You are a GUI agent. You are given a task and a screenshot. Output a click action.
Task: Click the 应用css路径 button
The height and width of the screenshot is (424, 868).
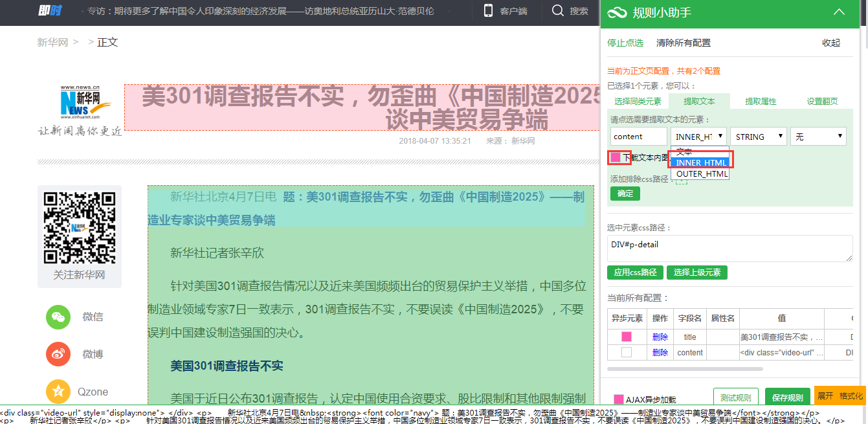(636, 273)
